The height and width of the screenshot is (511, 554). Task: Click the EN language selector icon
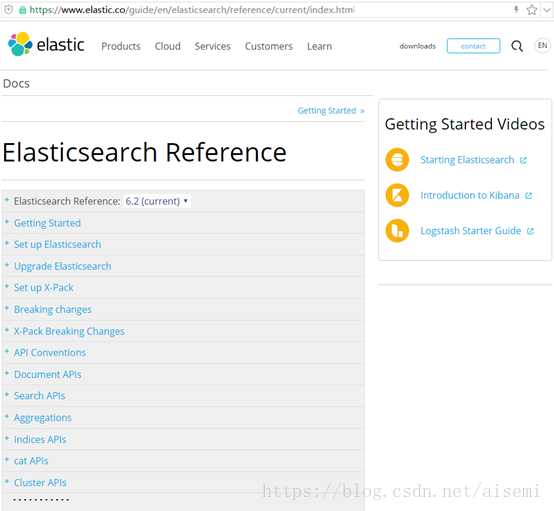click(542, 46)
